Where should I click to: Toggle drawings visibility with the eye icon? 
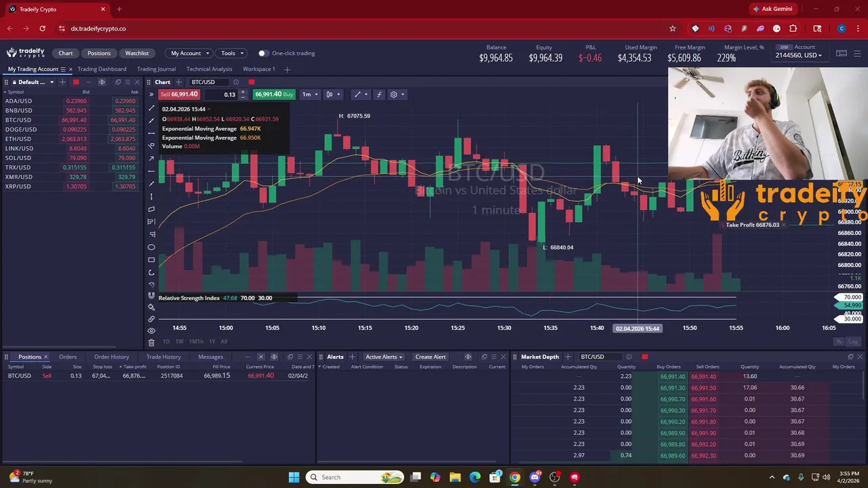point(151,331)
